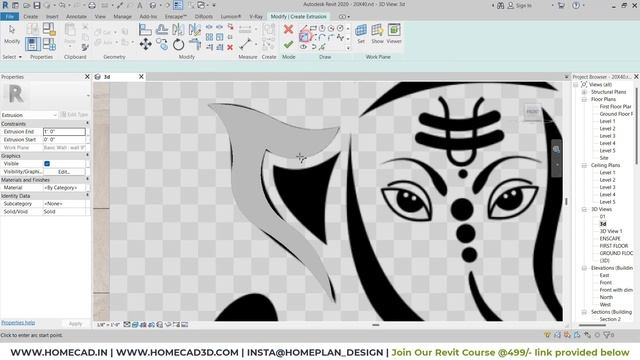Image resolution: width=640 pixels, height=360 pixels.
Task: Collapse the Materials and Finishes section
Action: pos(87,180)
